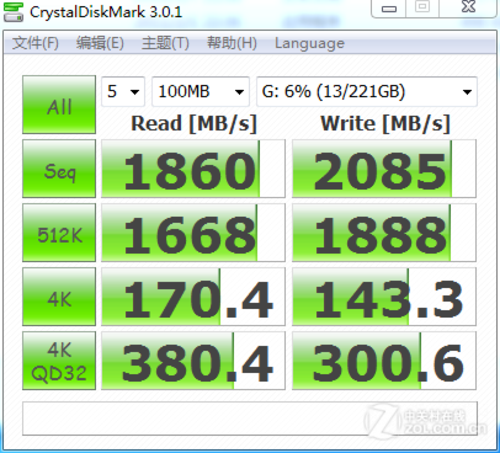Select the 512K read result 1668
Viewport: 500px width, 453px height.
pos(193,233)
